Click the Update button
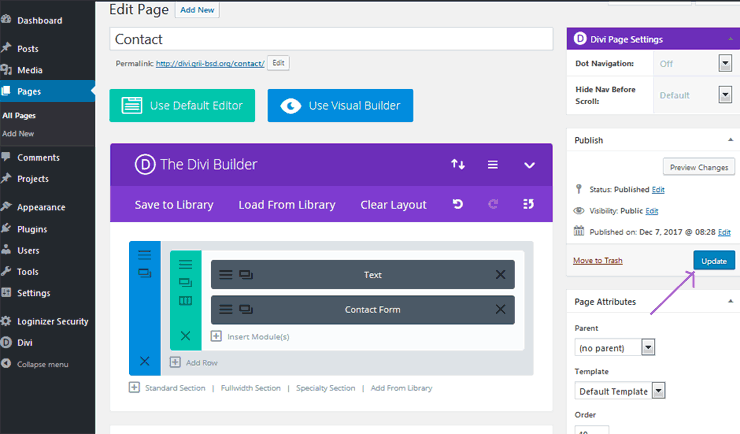Viewport: 740px width, 434px height. [x=714, y=261]
